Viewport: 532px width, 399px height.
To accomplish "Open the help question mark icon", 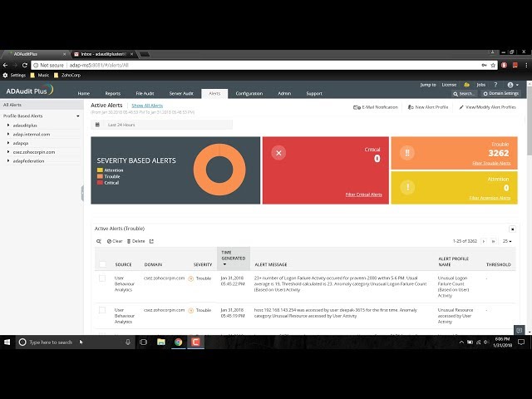I will [495, 85].
